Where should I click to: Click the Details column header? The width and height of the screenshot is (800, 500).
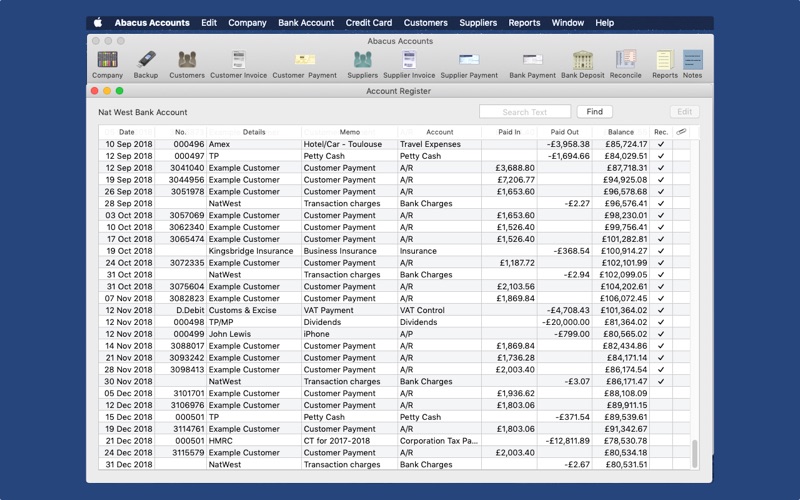pos(254,132)
